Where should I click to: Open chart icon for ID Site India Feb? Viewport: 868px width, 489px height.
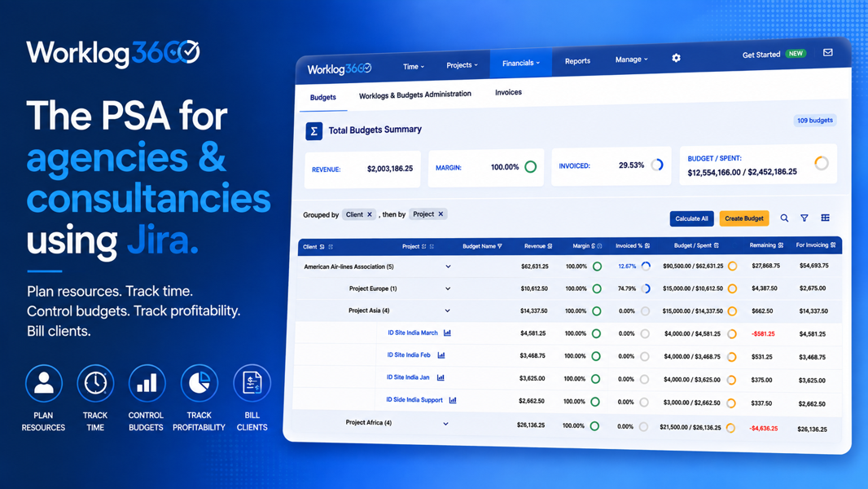[441, 355]
